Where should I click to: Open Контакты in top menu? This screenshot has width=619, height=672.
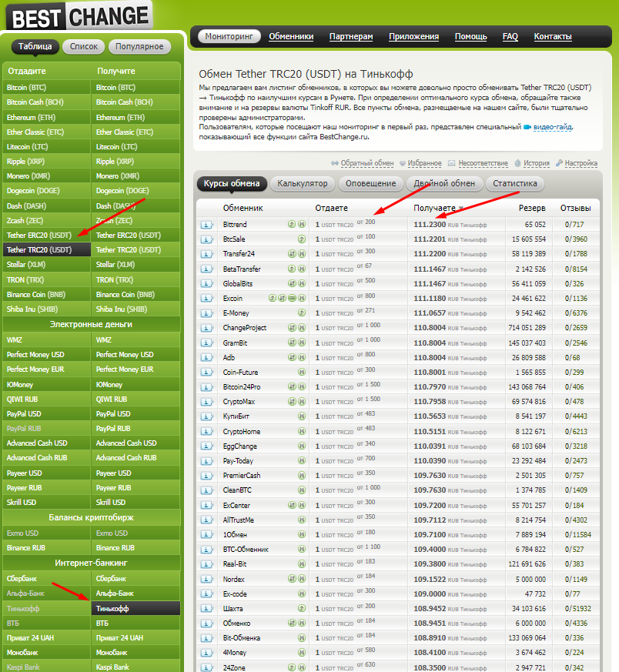[553, 36]
